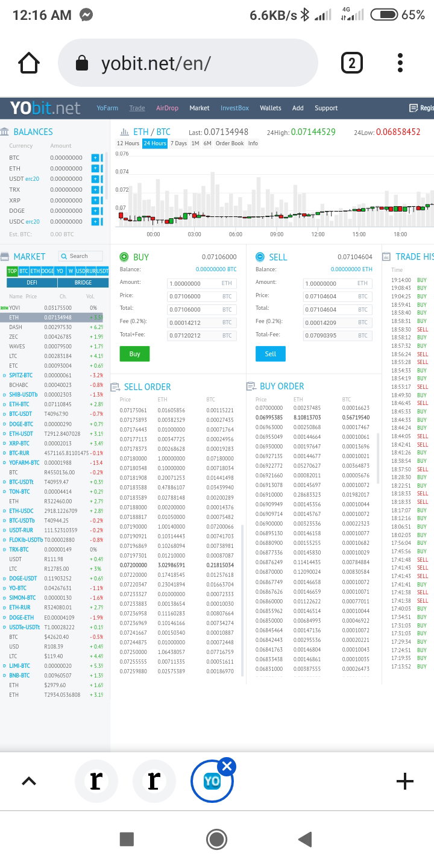Select the 6M chart range
434x868 pixels.
pyautogui.click(x=207, y=143)
